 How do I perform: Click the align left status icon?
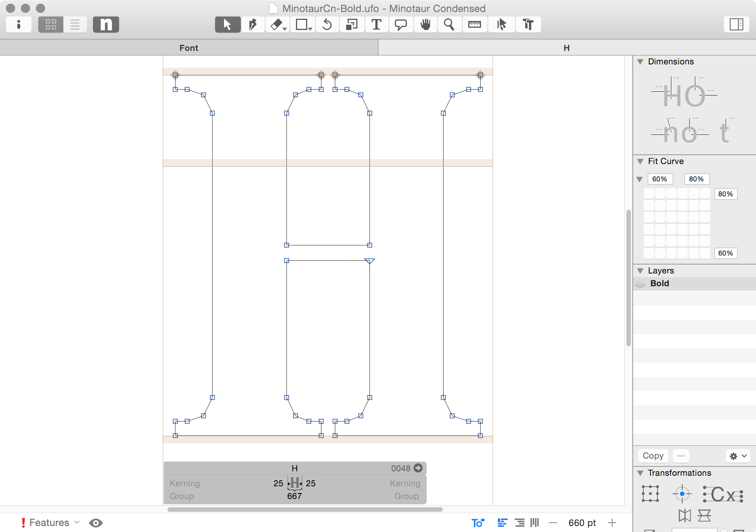pyautogui.click(x=502, y=523)
